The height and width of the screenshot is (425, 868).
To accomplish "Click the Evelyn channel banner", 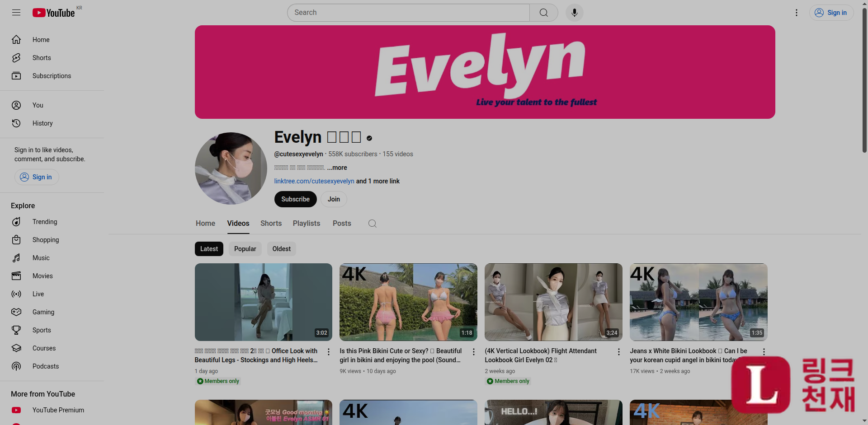I will 485,72.
